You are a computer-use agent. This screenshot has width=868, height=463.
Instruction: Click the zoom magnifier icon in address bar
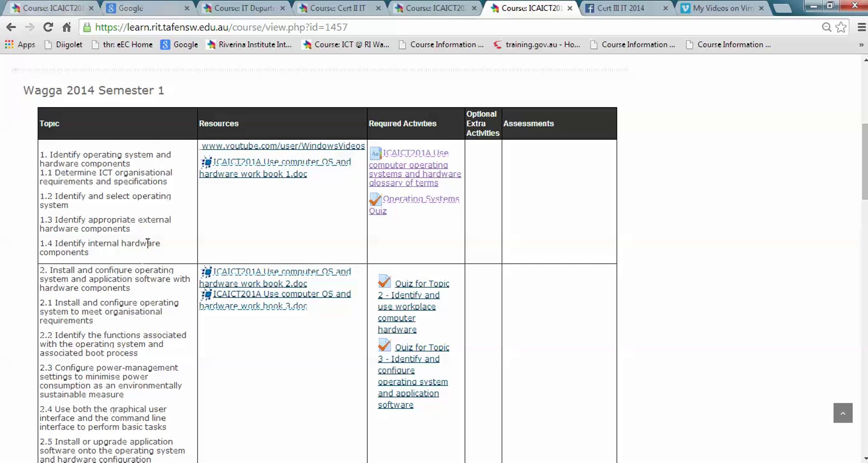pos(826,27)
